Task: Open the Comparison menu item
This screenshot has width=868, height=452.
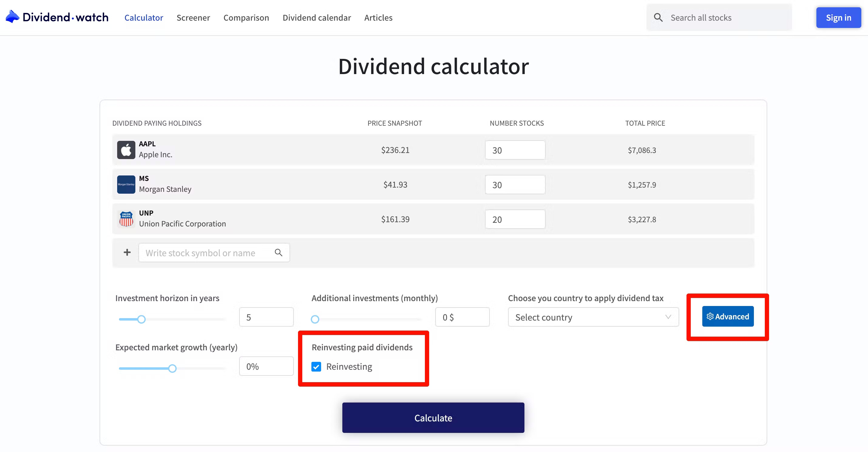Action: pyautogui.click(x=246, y=18)
